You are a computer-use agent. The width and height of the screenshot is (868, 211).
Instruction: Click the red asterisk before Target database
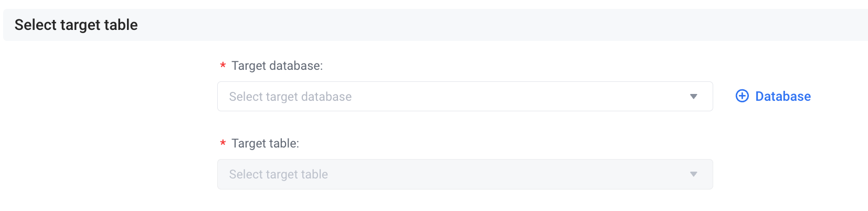point(223,66)
